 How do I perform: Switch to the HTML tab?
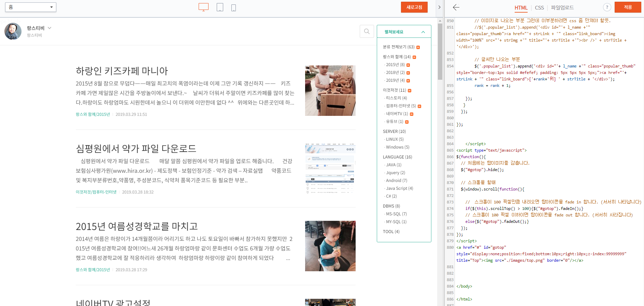tap(521, 7)
